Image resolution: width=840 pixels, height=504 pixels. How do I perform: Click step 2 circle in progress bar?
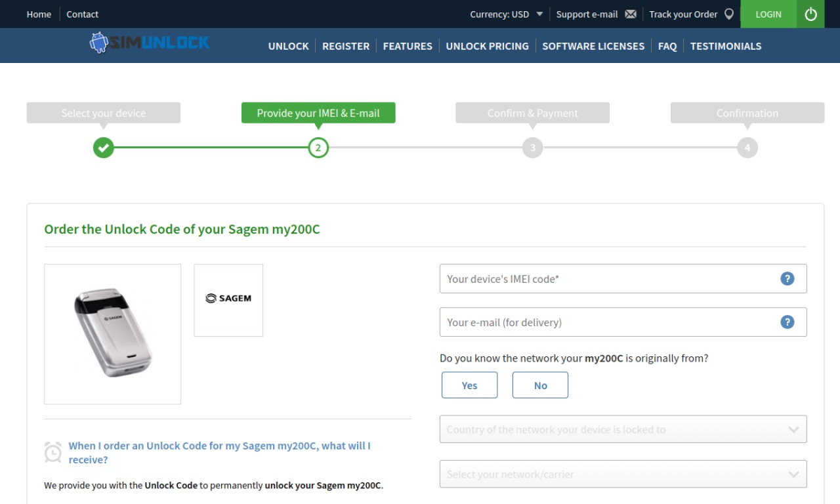click(318, 148)
